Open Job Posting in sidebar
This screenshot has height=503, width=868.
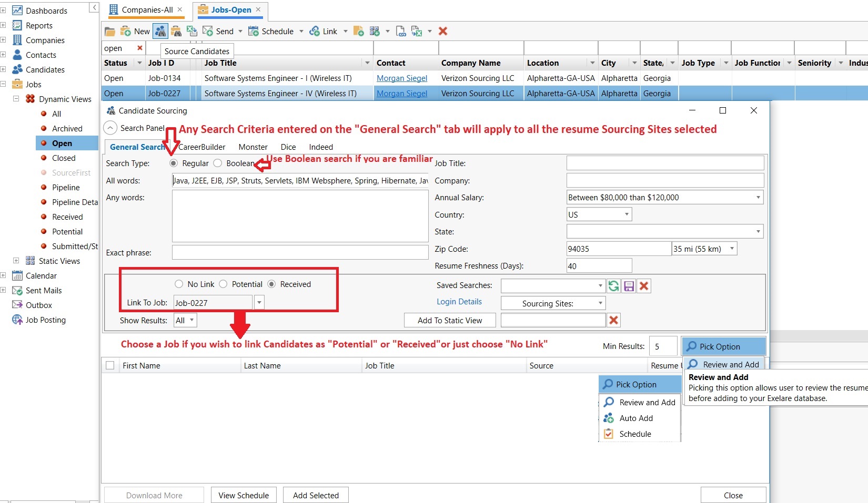45,320
